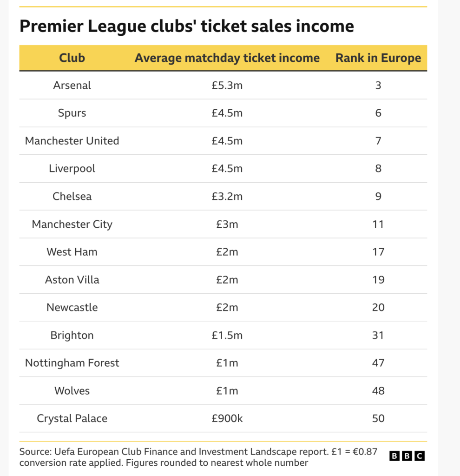Click the Arsenal club name
The width and height of the screenshot is (460, 476).
(x=72, y=86)
